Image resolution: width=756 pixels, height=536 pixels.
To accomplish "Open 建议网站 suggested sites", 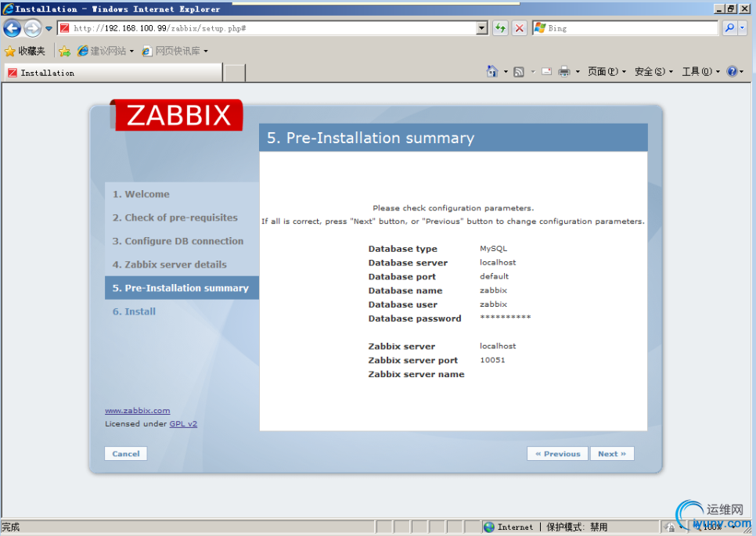I will point(106,51).
